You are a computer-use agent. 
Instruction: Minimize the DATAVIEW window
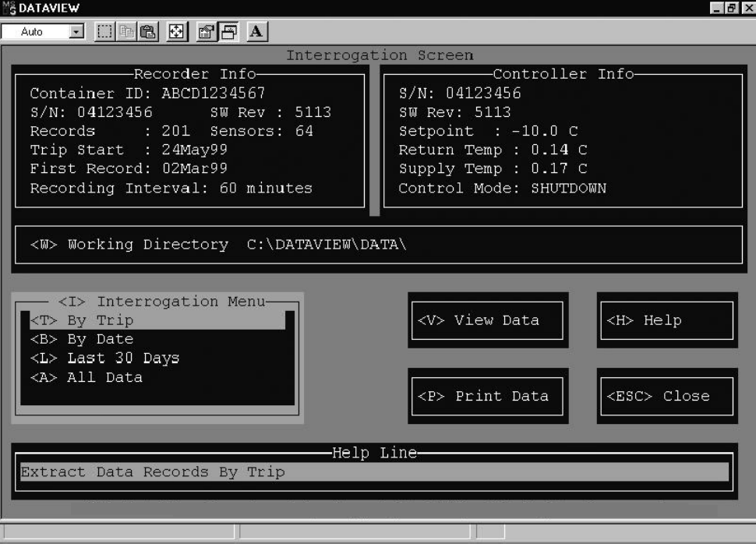(717, 8)
